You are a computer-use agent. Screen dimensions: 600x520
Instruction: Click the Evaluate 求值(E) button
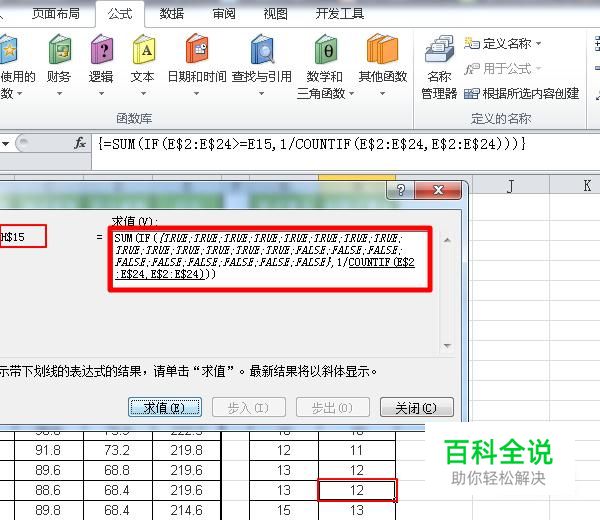[x=165, y=408]
